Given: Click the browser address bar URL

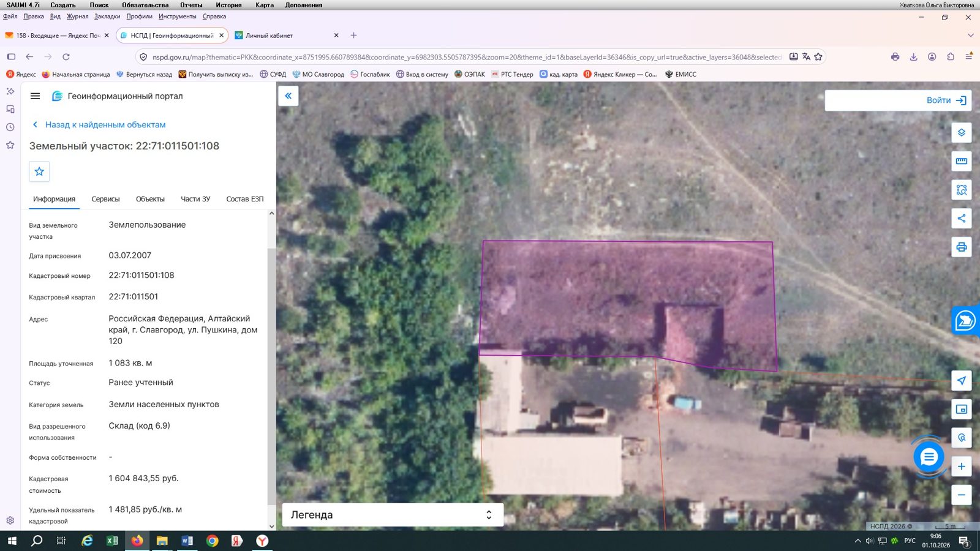Looking at the screenshot, I should tap(467, 57).
